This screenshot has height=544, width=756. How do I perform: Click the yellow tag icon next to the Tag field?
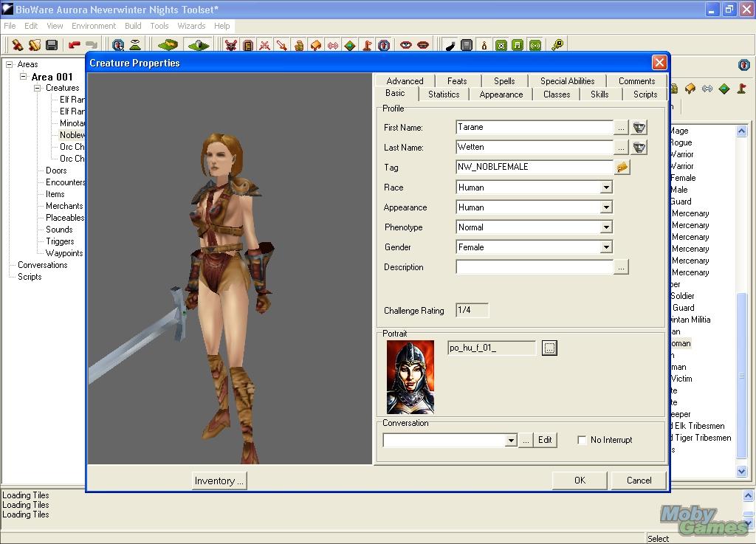622,168
